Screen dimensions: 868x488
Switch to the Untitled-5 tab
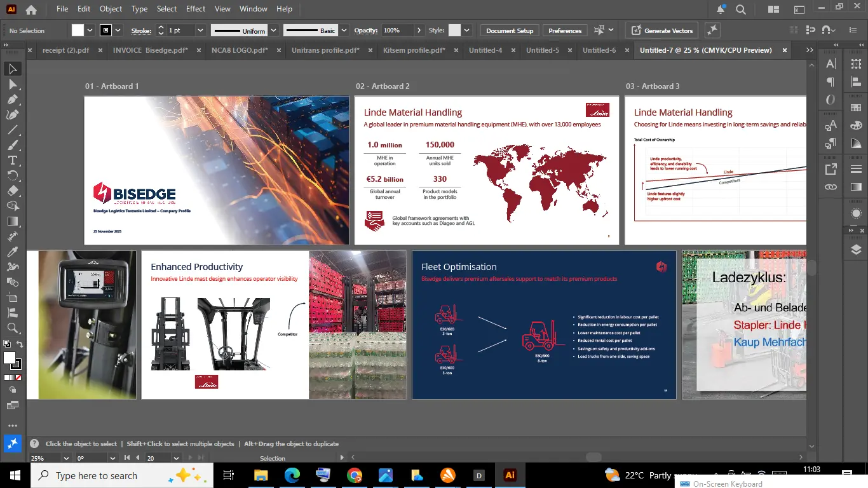pos(543,50)
